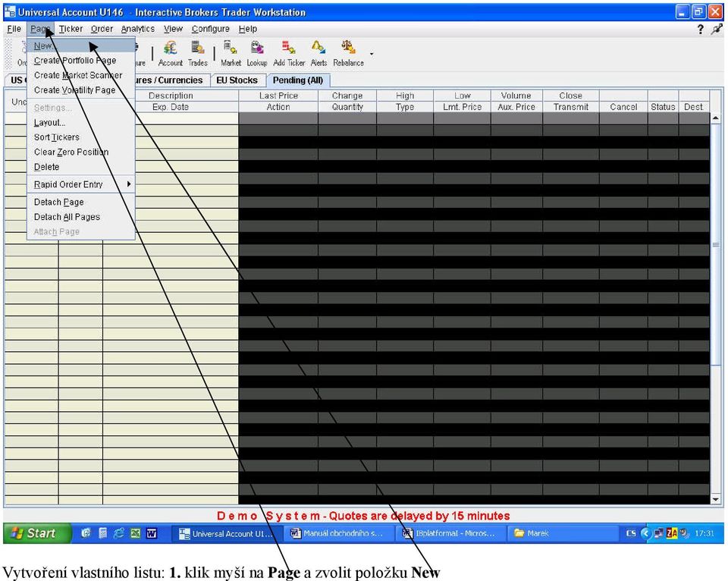This screenshot has height=581, width=728.
Task: Open the Order menu
Action: coord(102,29)
